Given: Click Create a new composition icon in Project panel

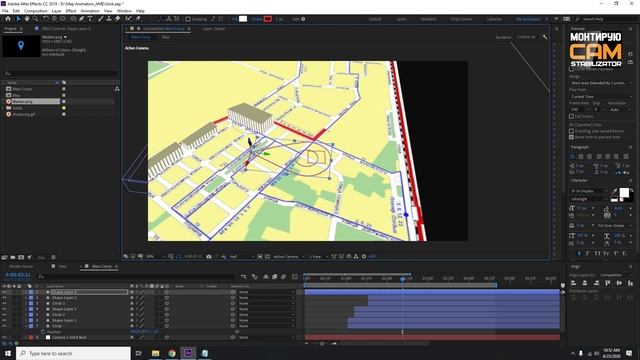Looking at the screenshot, I should (21, 257).
